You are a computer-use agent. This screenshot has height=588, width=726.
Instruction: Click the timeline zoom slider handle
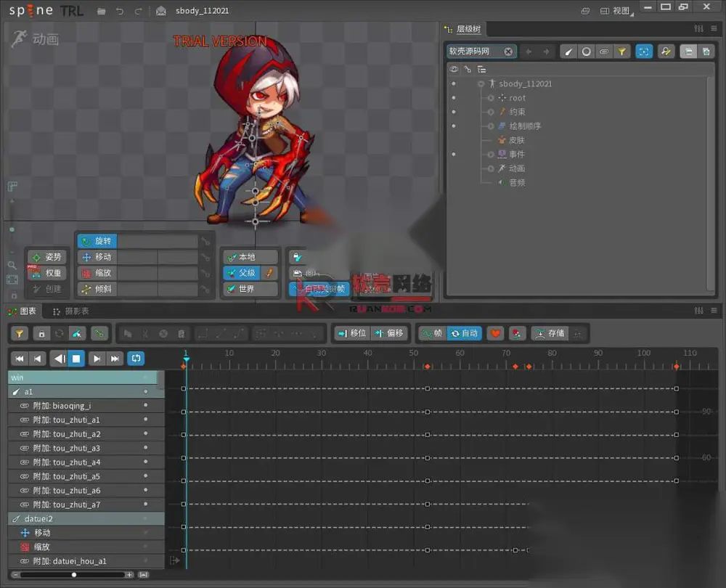tap(74, 575)
